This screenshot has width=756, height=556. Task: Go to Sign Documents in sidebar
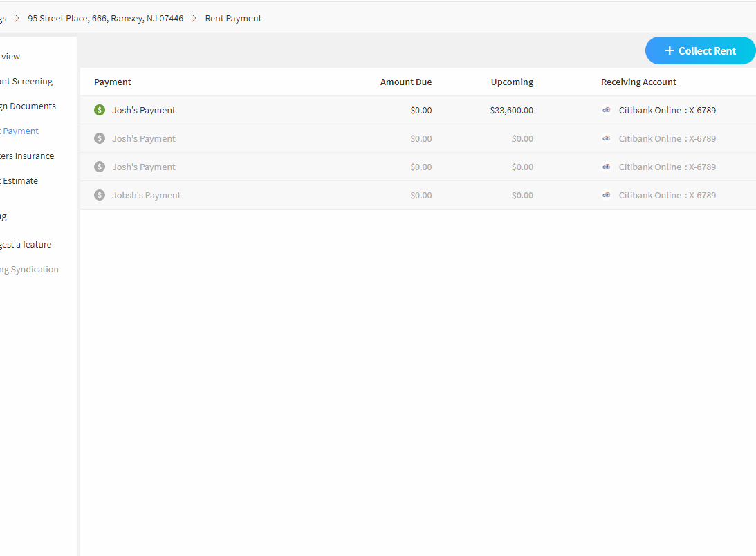(x=28, y=106)
